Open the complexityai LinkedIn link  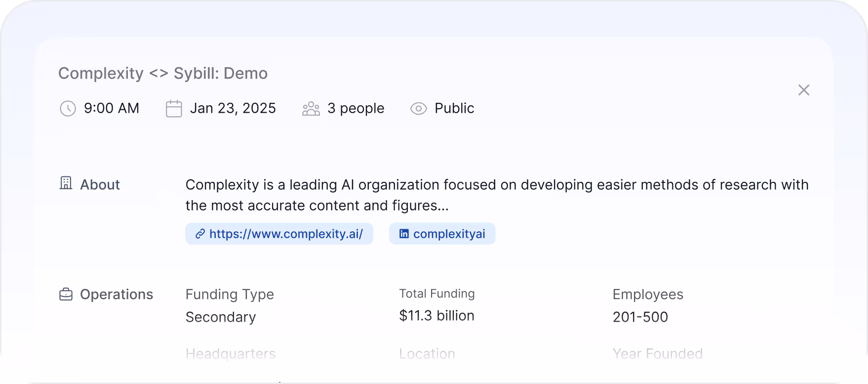tap(442, 234)
